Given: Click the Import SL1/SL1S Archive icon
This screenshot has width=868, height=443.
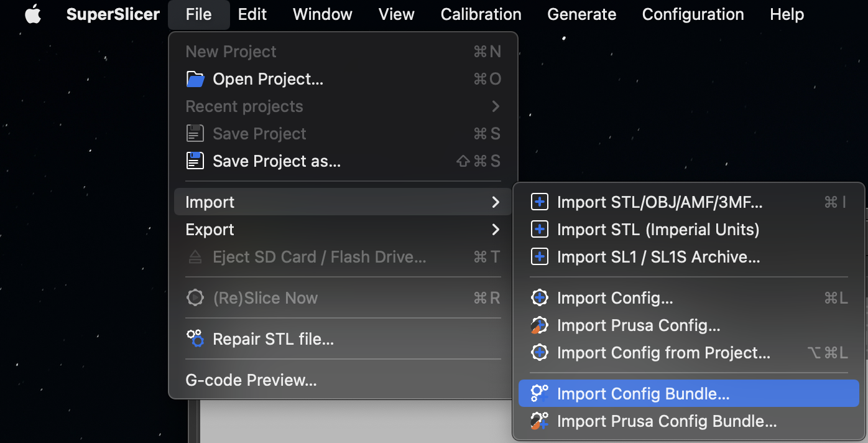Looking at the screenshot, I should pyautogui.click(x=539, y=256).
